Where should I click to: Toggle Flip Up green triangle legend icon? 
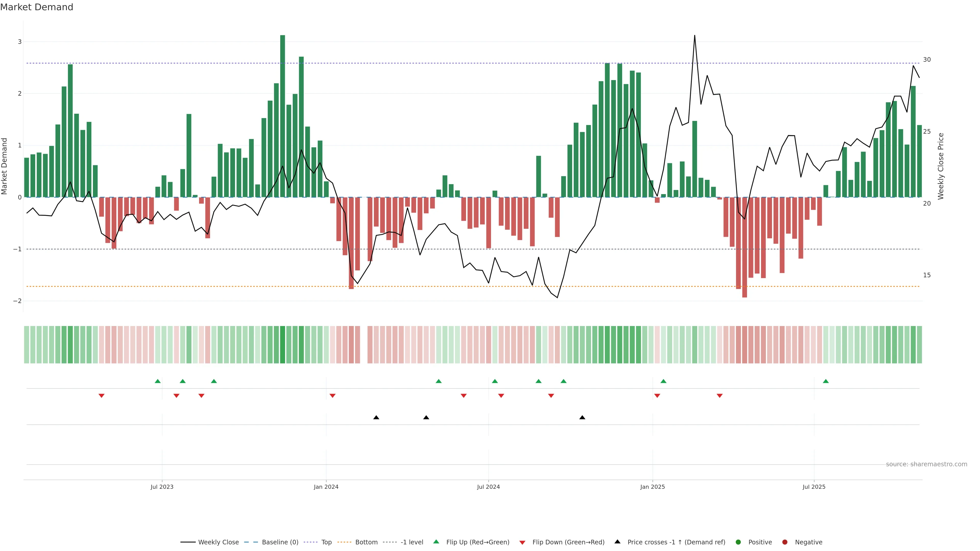pos(436,542)
